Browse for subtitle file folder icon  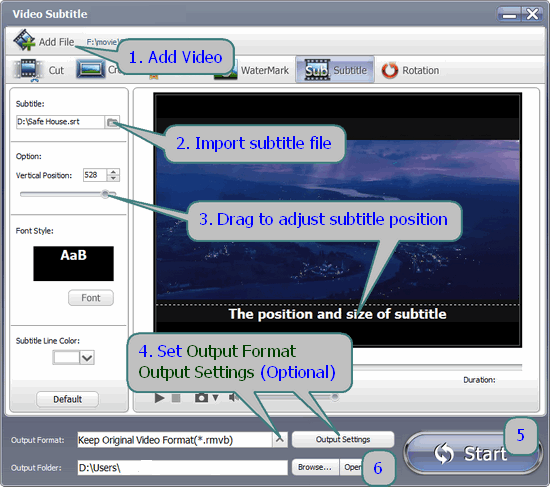[x=112, y=122]
